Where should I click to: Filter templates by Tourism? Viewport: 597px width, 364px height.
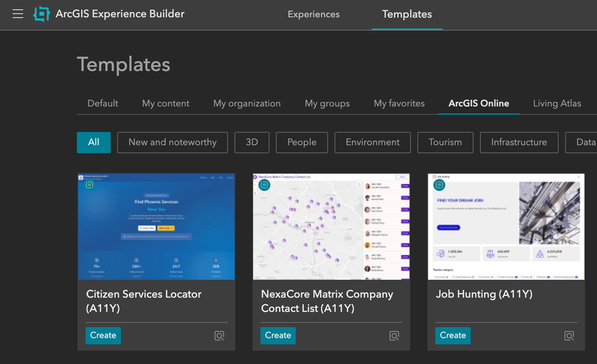[445, 142]
